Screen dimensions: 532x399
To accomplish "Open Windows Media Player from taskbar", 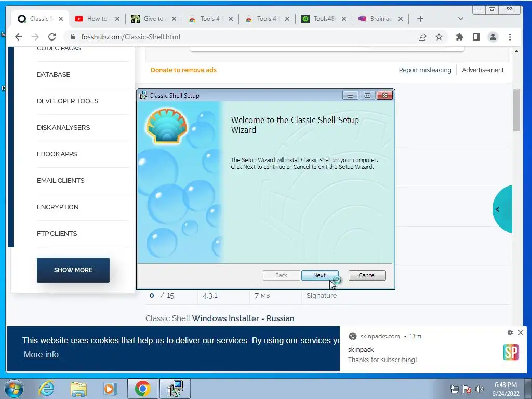I will coord(109,389).
